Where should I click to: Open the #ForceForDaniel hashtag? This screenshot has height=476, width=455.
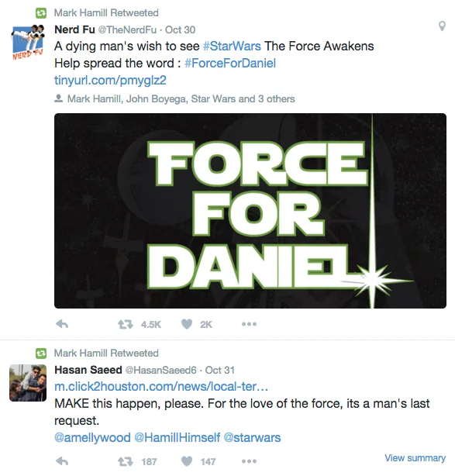pyautogui.click(x=230, y=64)
